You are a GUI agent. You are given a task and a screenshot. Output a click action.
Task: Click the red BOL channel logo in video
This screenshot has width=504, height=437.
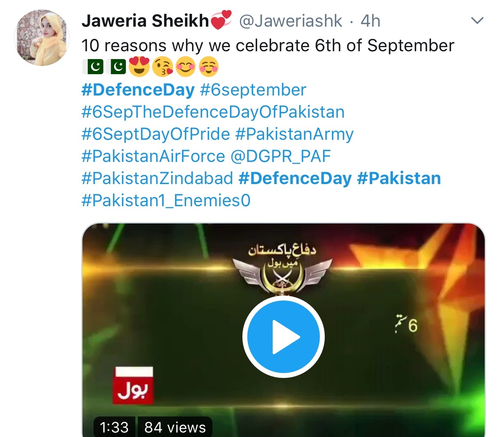coord(133,385)
